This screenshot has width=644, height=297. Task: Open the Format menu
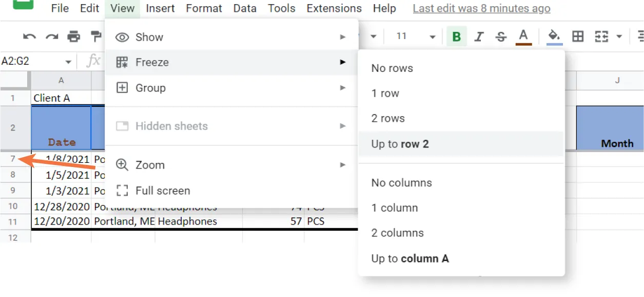click(x=204, y=8)
